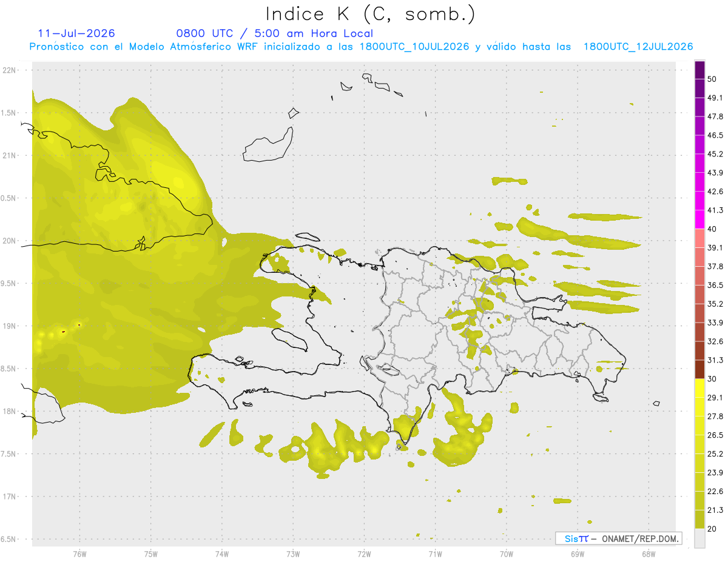
Task: Click the 'Indice K (C, somb.)' title
Action: click(371, 15)
